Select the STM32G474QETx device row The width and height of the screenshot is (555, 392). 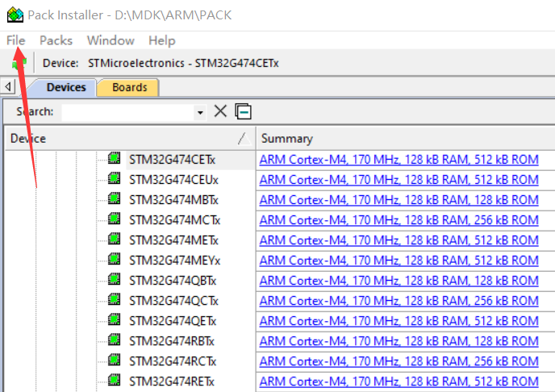173,321
